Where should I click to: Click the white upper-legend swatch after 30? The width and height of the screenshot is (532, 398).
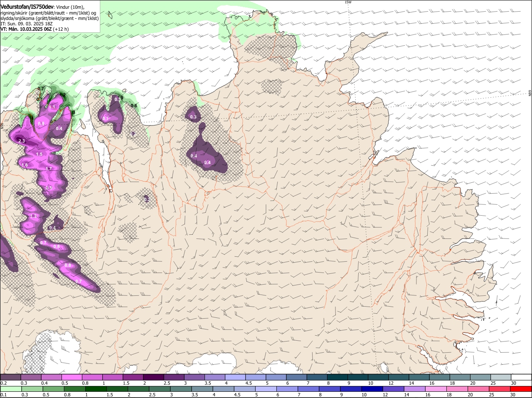(x=522, y=377)
